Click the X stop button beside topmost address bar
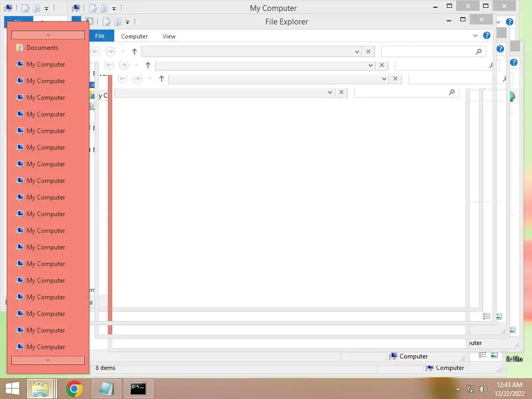The width and height of the screenshot is (532, 399). [368, 51]
